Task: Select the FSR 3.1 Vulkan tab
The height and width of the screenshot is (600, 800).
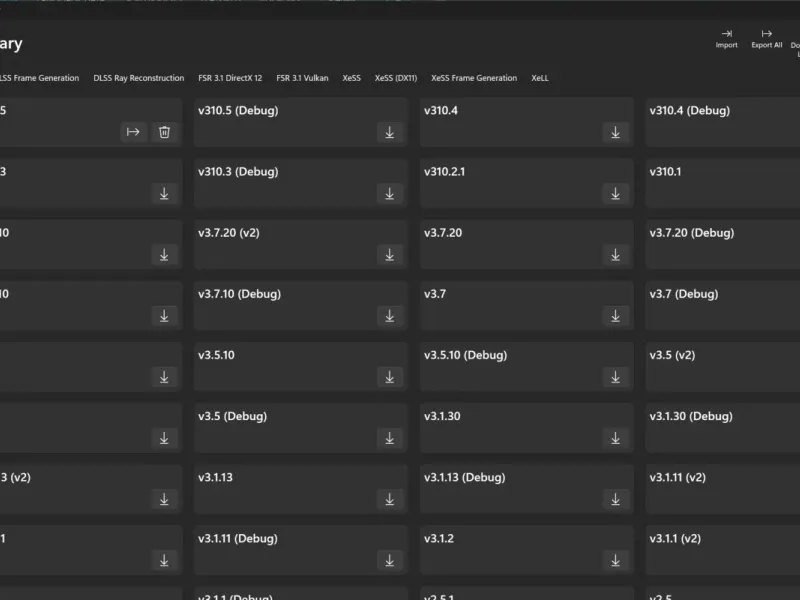Action: [x=302, y=78]
